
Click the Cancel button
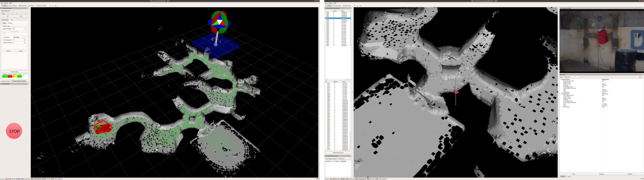[x=21, y=51]
